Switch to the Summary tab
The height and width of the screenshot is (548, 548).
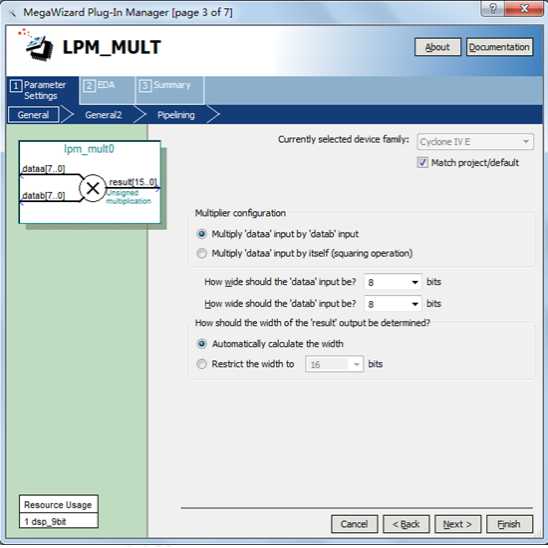coord(170,90)
